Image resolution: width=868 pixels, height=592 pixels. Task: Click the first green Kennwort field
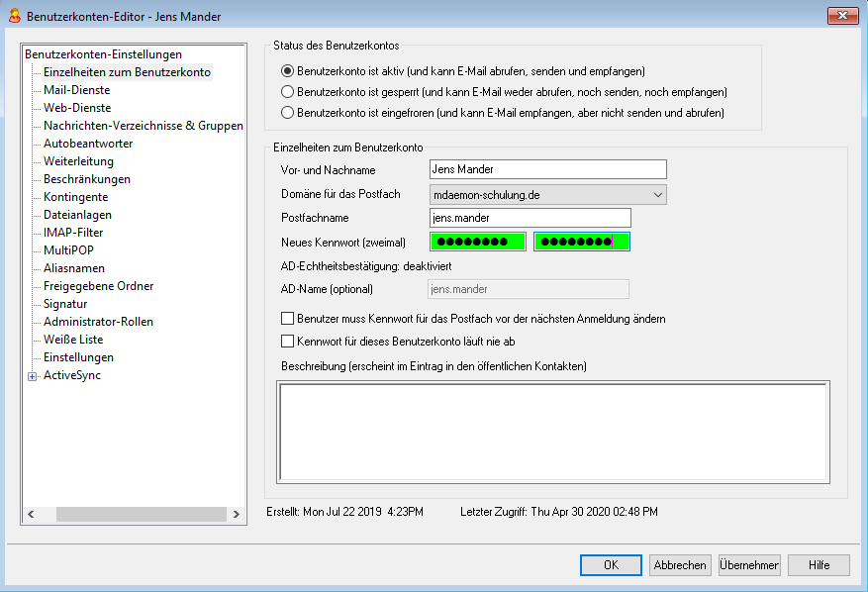[x=478, y=243]
